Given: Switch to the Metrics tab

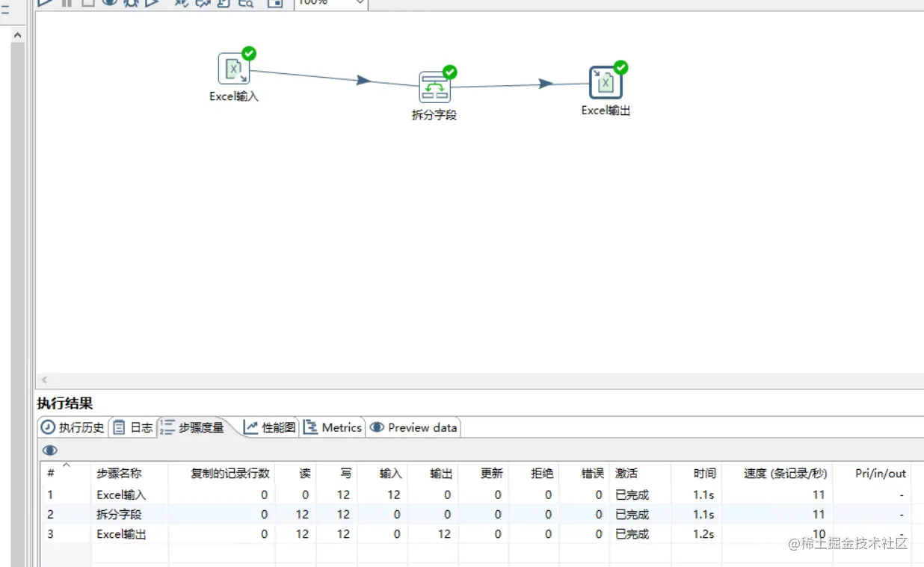Looking at the screenshot, I should [x=333, y=427].
